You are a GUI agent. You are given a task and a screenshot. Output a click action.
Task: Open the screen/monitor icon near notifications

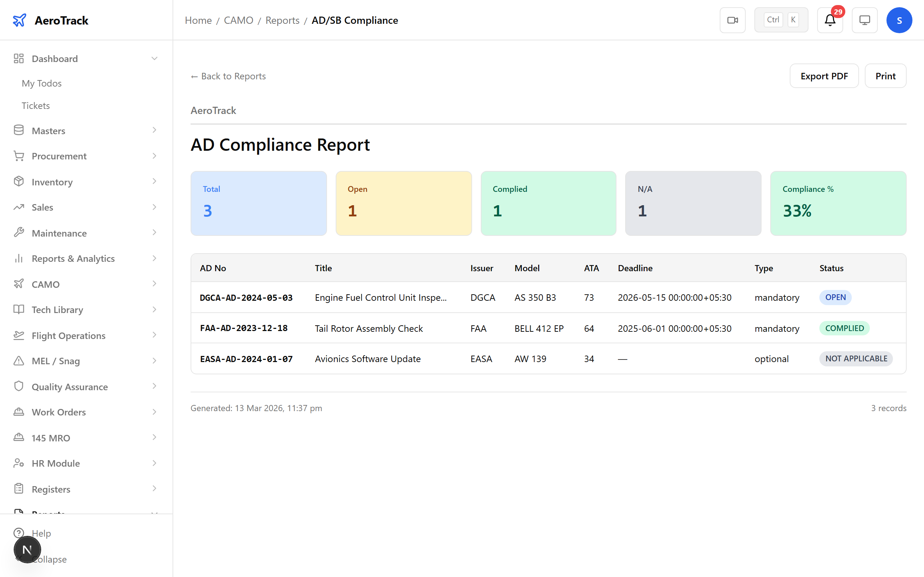tap(864, 20)
